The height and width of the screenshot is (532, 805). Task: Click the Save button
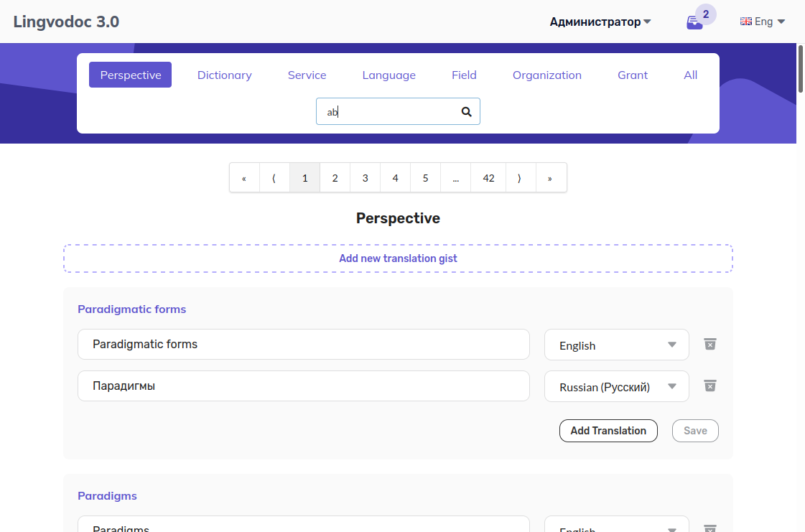(694, 431)
